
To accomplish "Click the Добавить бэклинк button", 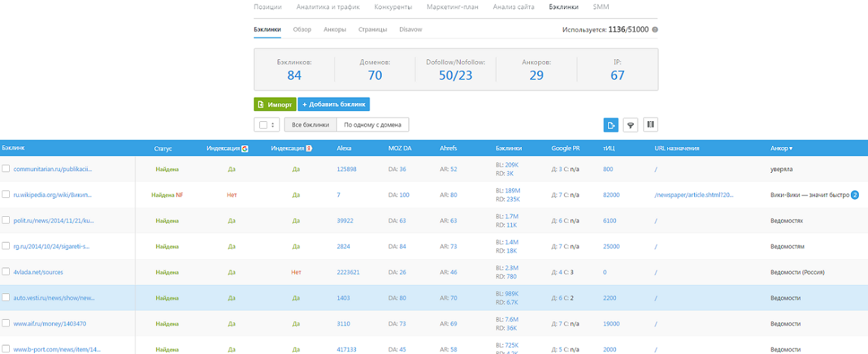I will pos(333,105).
